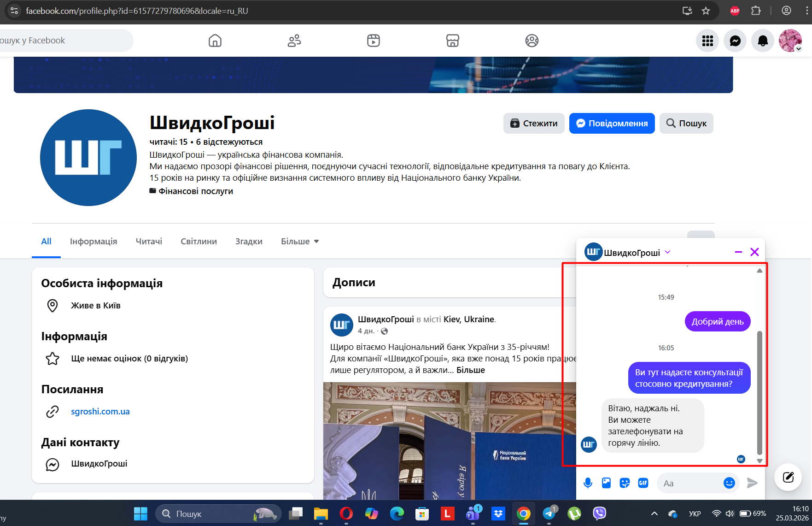The image size is (812, 526).
Task: Open the Chrome profile icon
Action: pyautogui.click(x=786, y=11)
